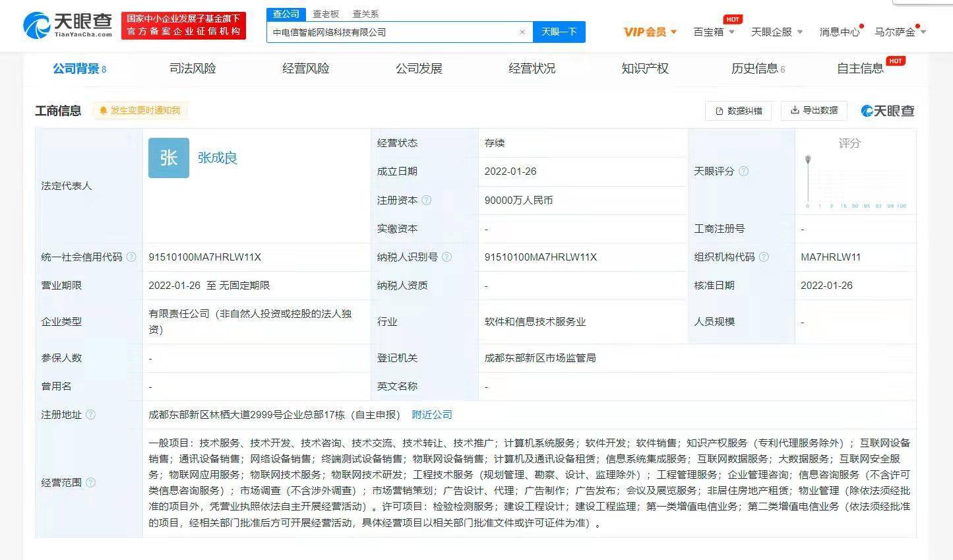Image resolution: width=953 pixels, height=560 pixels.
Task: Click help icon beside 注册地址
Action: 91,414
